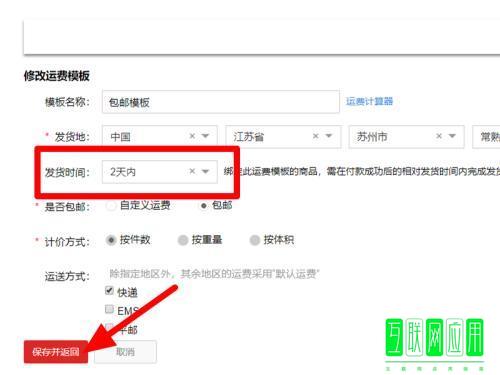Clear the 江苏省 province selection
The image size is (500, 375).
(316, 136)
